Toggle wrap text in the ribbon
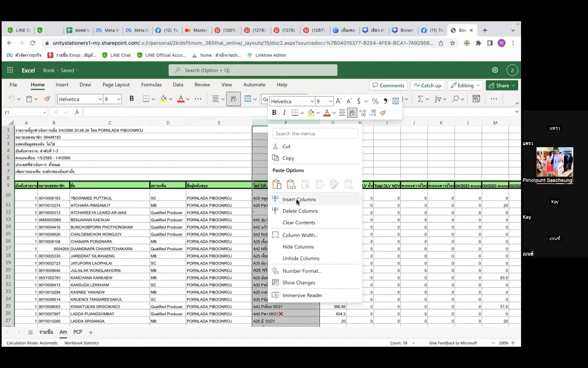Screen dimensions: 588x368 (234, 99)
